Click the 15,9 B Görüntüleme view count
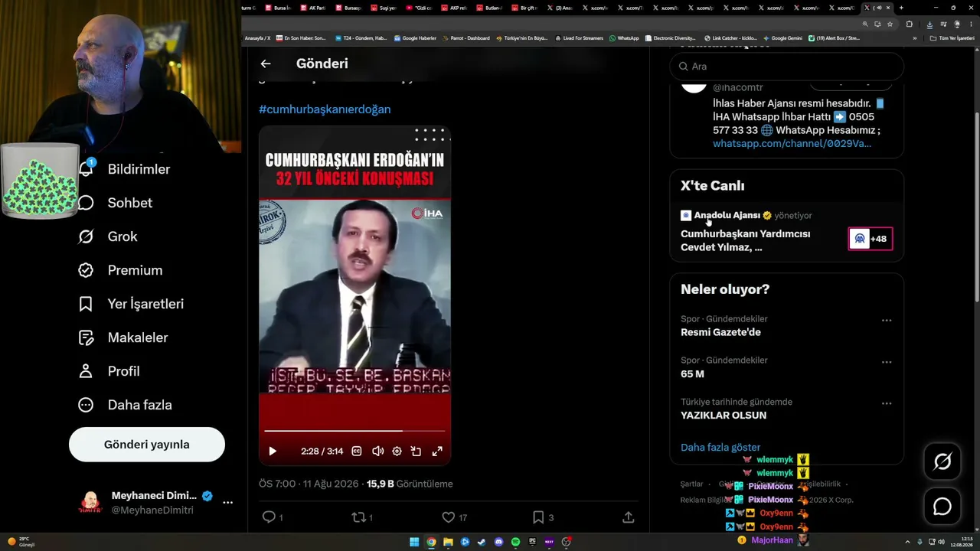The width and height of the screenshot is (980, 551). coord(410,484)
